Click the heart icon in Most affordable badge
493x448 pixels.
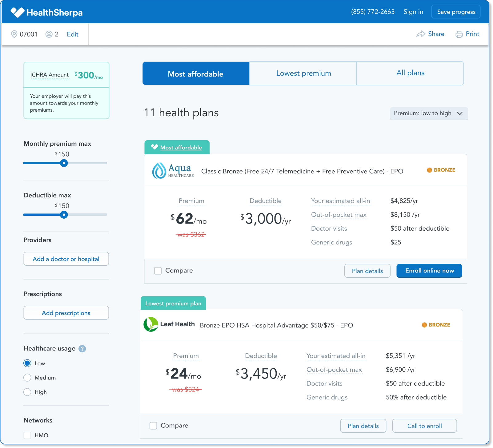[x=154, y=147]
